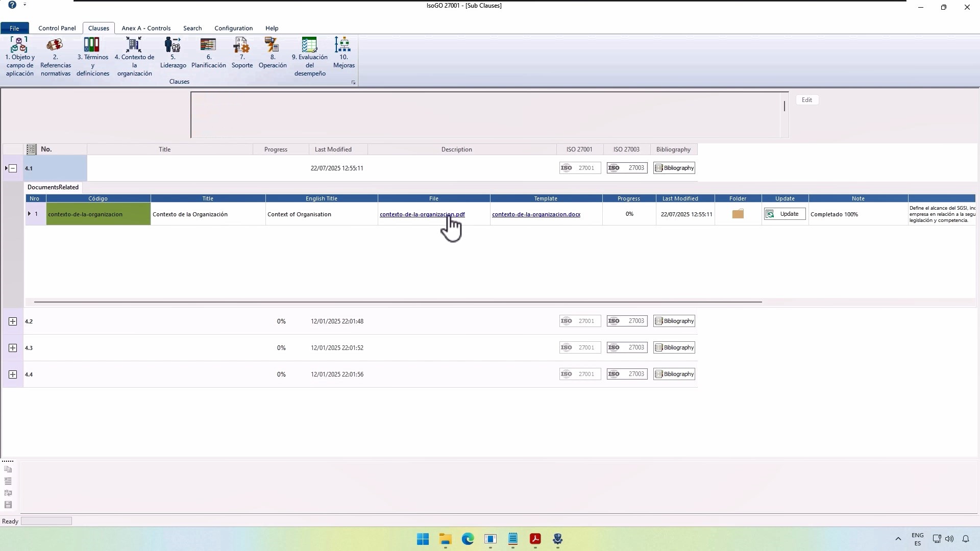Open contexto-de-la-organizacion.pdf file link
Viewport: 980px width, 551px height.
422,214
